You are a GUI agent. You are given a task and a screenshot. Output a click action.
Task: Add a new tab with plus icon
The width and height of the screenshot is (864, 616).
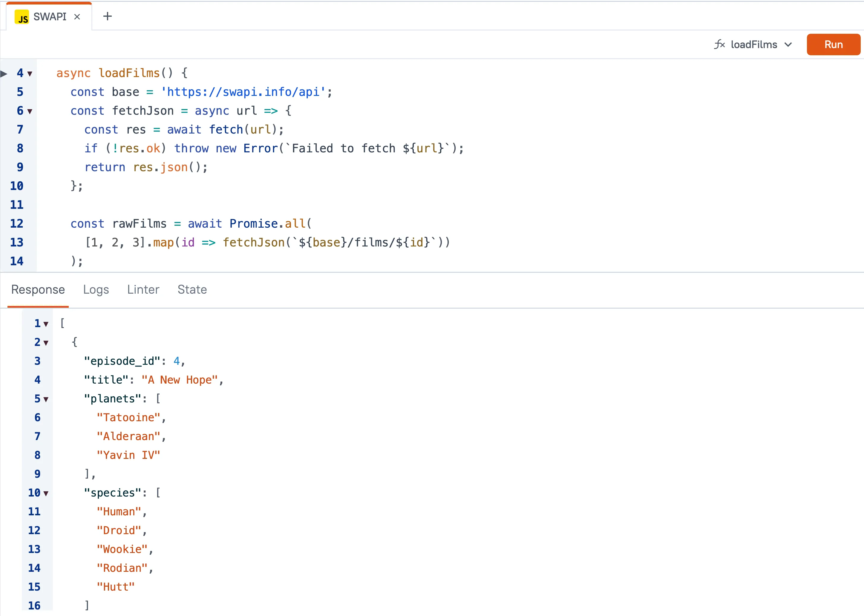[107, 16]
